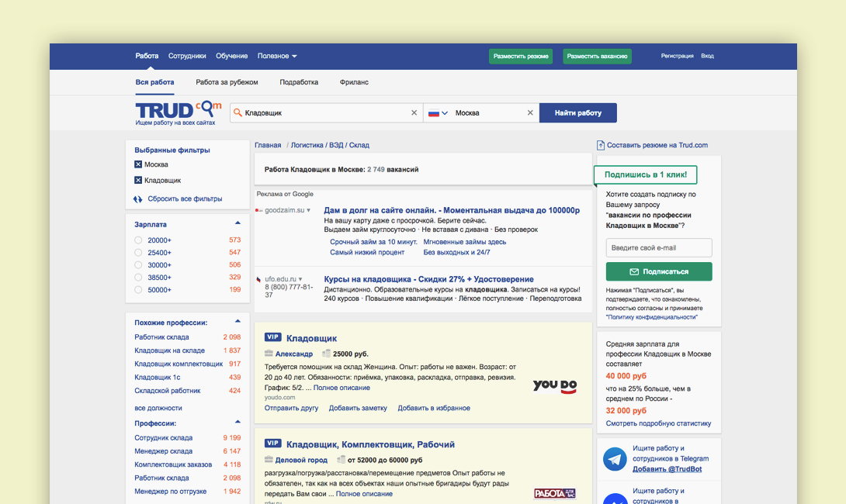Click Добавить заметку link
846x504 pixels.
pyautogui.click(x=358, y=408)
